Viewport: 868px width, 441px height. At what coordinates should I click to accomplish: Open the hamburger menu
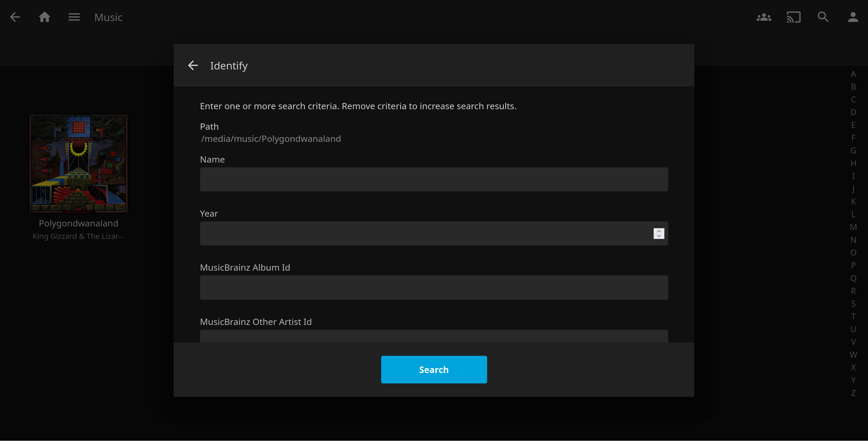pyautogui.click(x=74, y=17)
